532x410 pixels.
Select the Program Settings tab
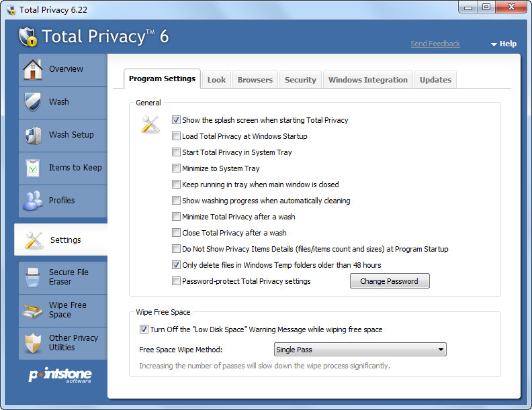pyautogui.click(x=162, y=79)
